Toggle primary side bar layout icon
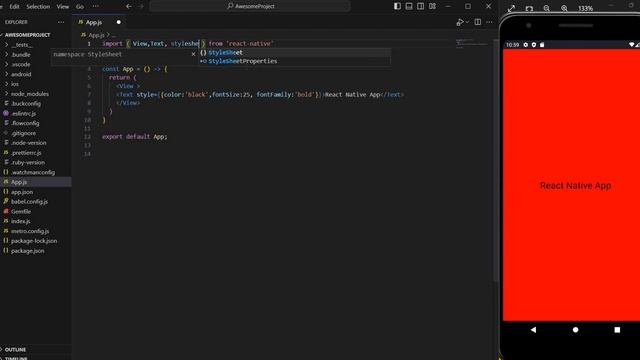Viewport: 640px width, 360px height. point(397,6)
